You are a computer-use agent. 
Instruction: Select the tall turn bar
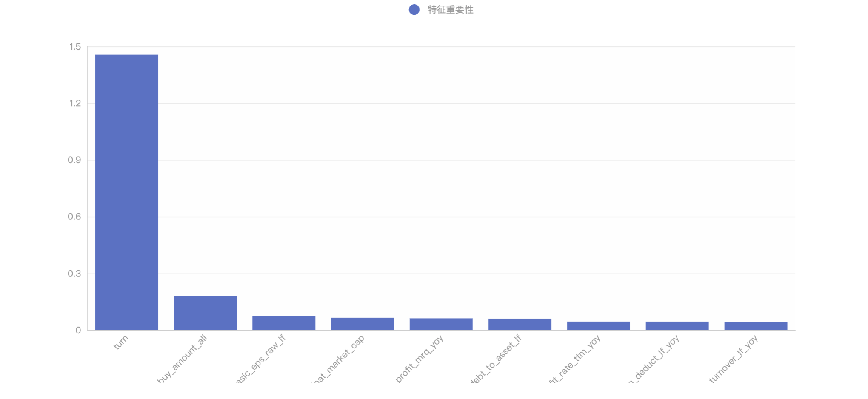coord(126,192)
